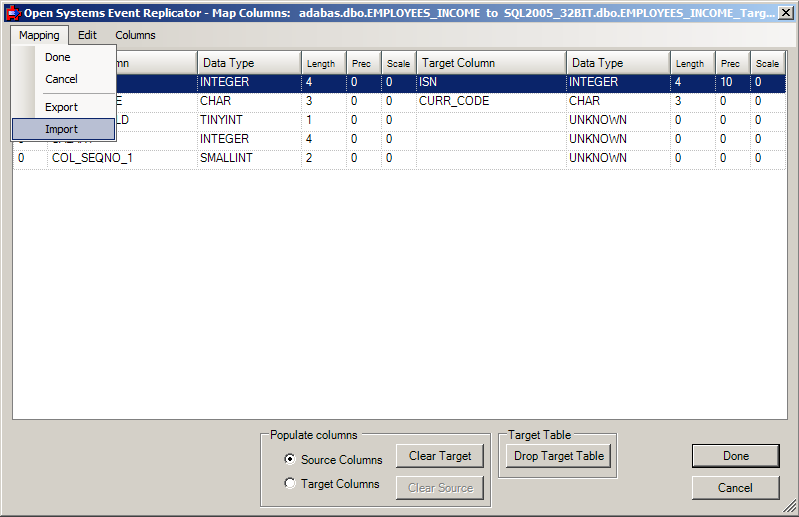
Task: Choose Cancel in the Mapping menu
Action: pos(61,79)
